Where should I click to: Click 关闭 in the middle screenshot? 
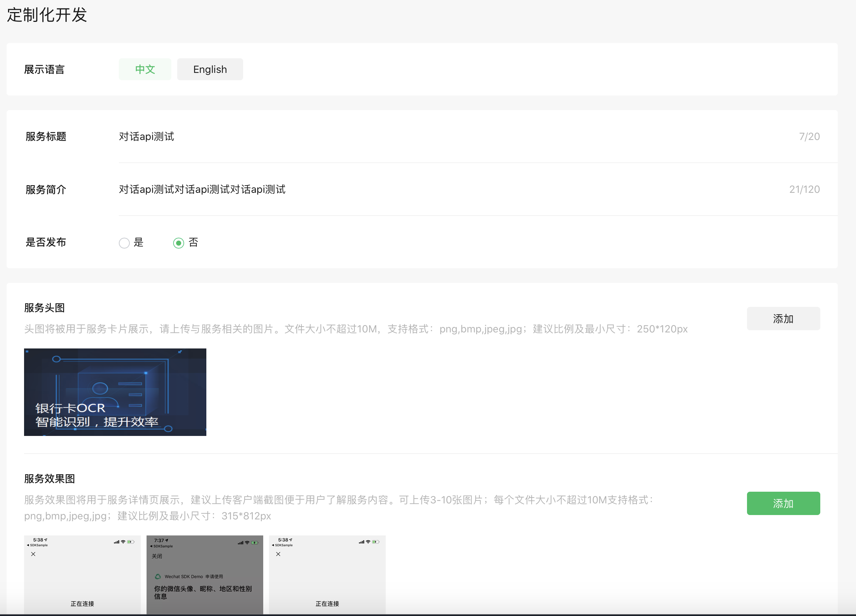[x=157, y=556]
